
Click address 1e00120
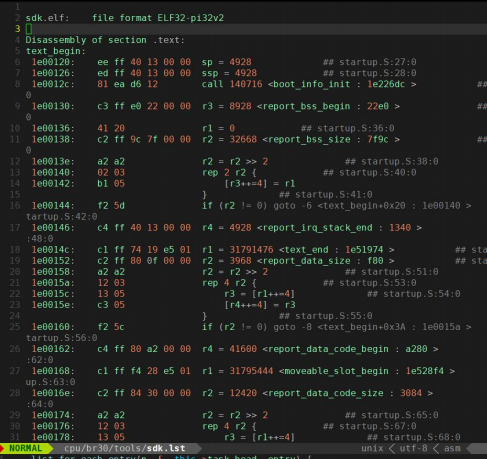click(x=53, y=62)
